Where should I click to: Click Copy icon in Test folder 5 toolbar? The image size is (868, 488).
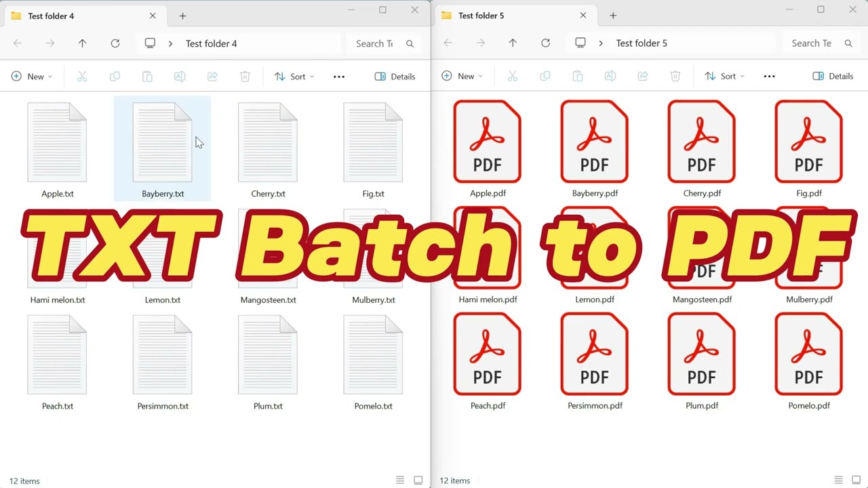click(x=545, y=76)
